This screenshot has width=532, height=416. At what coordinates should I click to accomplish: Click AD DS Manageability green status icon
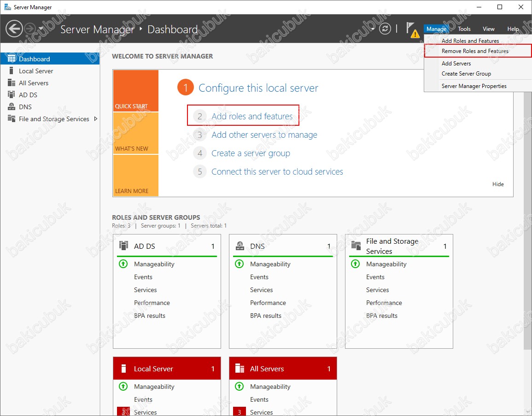(123, 264)
